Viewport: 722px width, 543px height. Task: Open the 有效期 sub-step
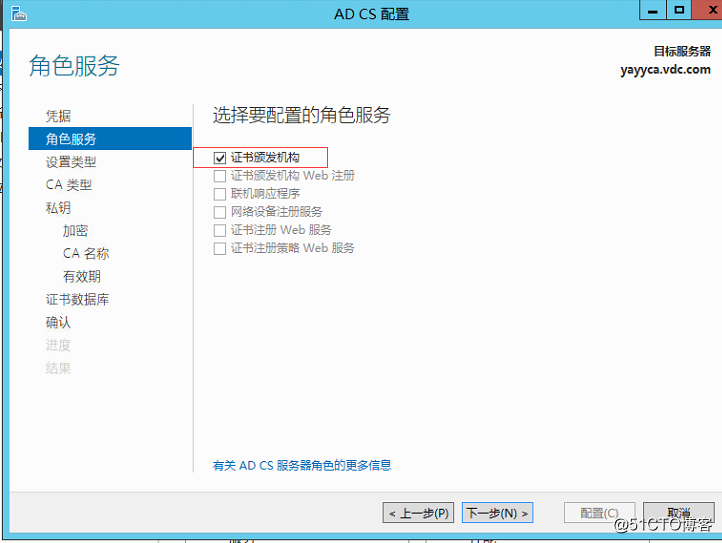point(82,276)
